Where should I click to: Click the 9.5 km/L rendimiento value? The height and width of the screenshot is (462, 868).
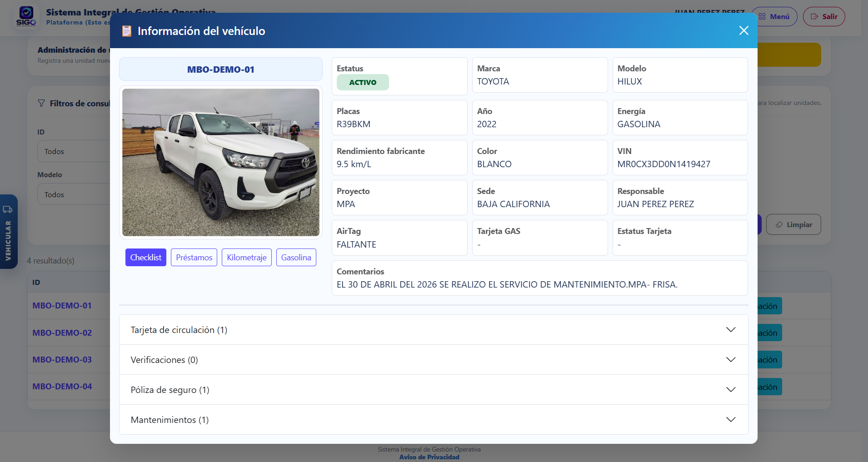pos(354,164)
